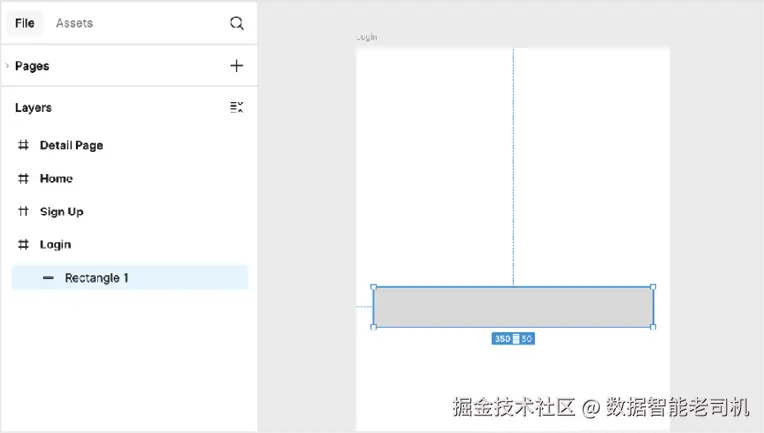
Task: Click the Home frame icon
Action: tap(23, 178)
